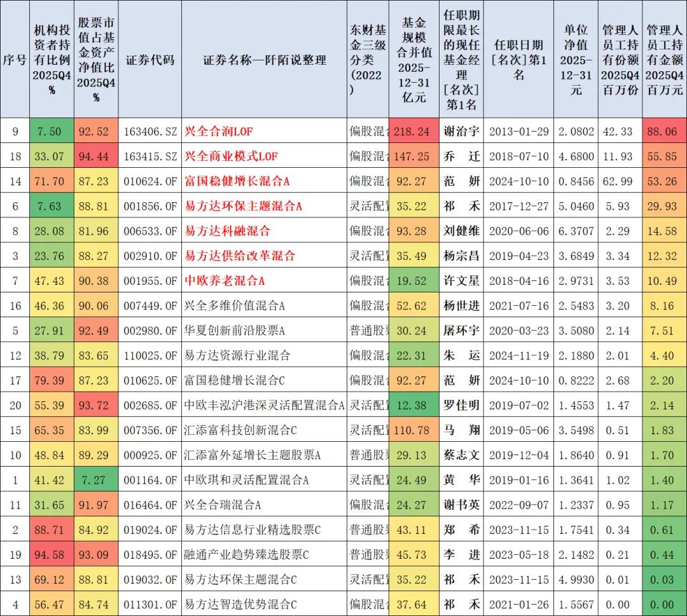687x616 pixels.
Task: Click fund manager 刘健维 cell
Action: pos(461,231)
